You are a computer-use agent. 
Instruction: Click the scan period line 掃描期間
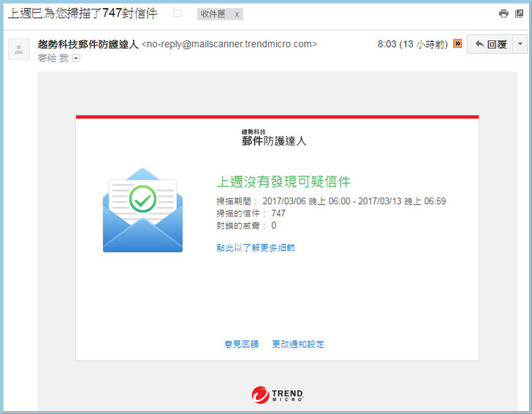tap(331, 201)
